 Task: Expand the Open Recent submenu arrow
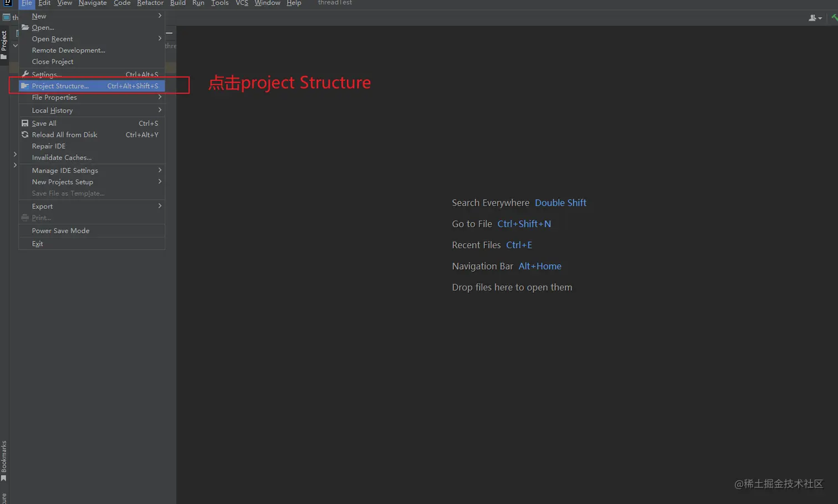(x=160, y=38)
